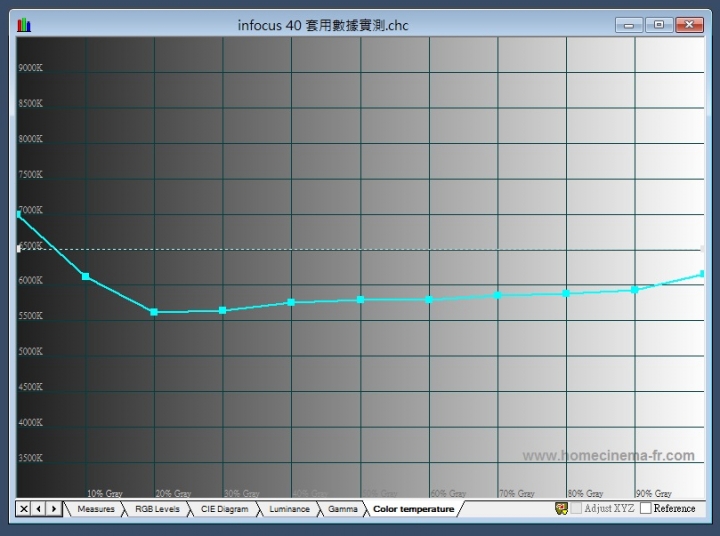This screenshot has height=536, width=720.
Task: Click the 70% Gray axis label
Action: coord(517,493)
